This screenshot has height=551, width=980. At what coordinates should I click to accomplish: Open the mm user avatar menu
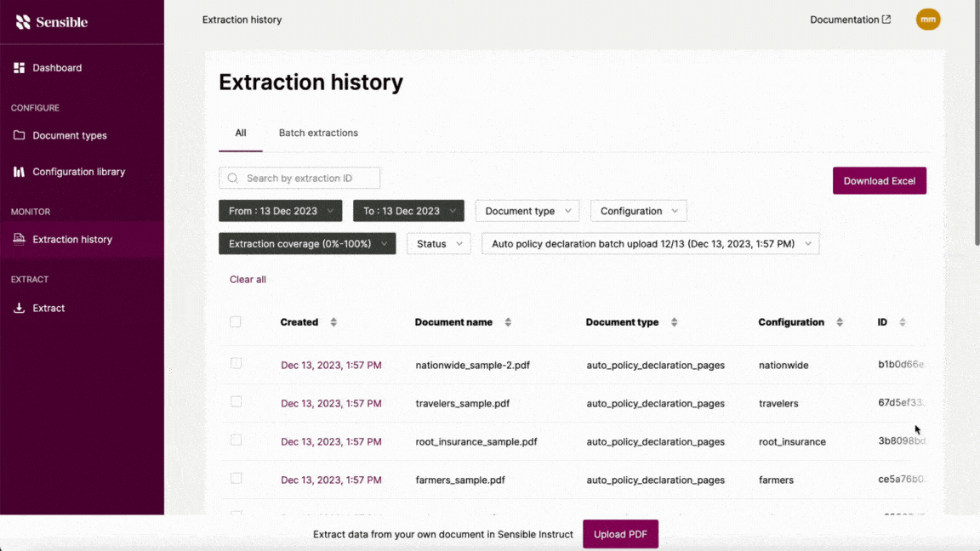[x=928, y=20]
